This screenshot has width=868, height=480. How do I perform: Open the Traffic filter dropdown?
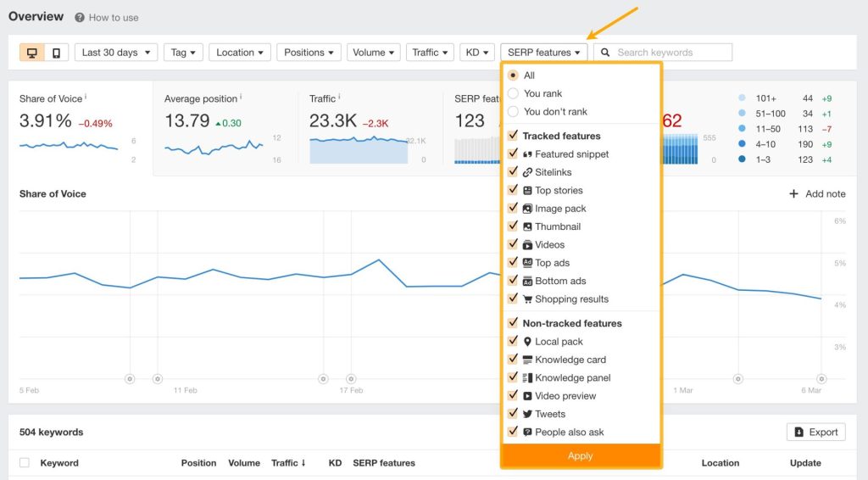click(x=430, y=53)
